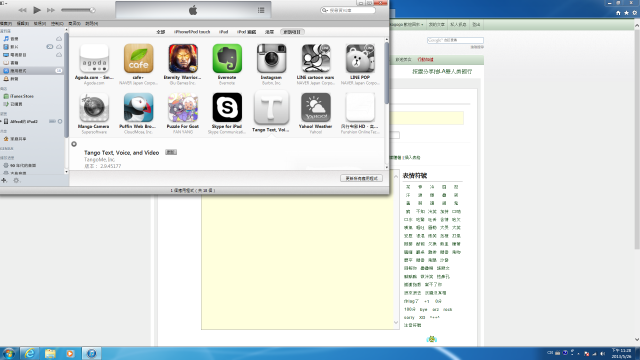640x360 pixels.
Task: Open the first iTunes menu bar item
Action: (6, 24)
